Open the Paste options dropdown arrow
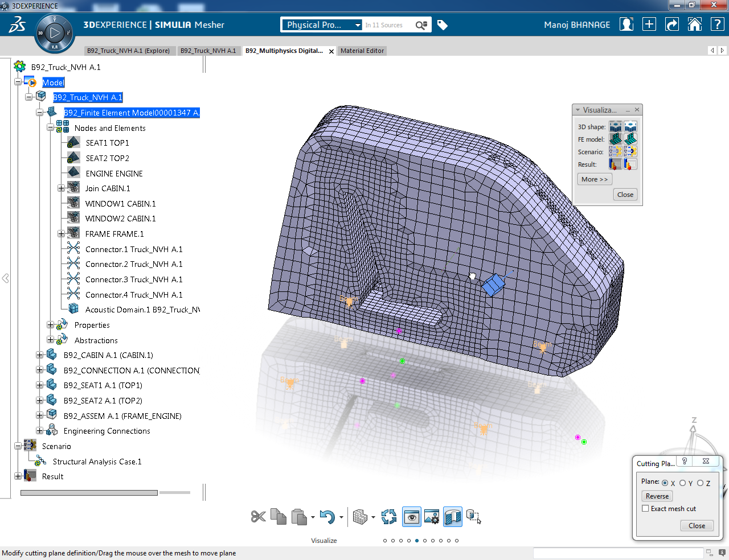The width and height of the screenshot is (729, 560). coord(313,517)
